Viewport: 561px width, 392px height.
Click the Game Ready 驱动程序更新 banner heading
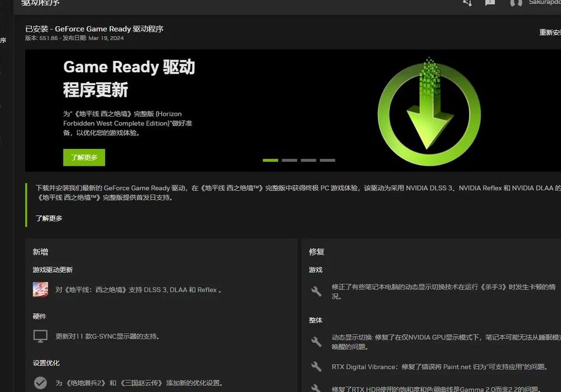[x=129, y=78]
